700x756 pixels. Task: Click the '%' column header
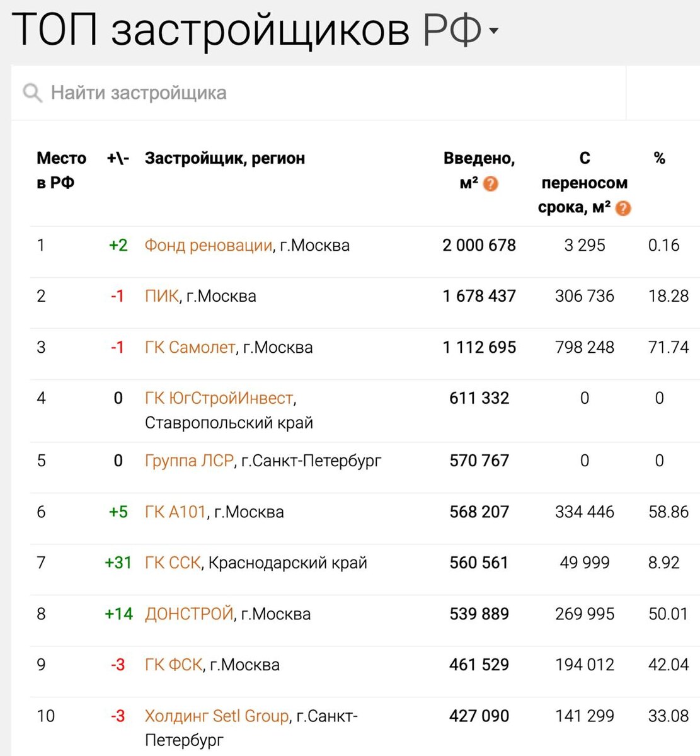pos(659,158)
